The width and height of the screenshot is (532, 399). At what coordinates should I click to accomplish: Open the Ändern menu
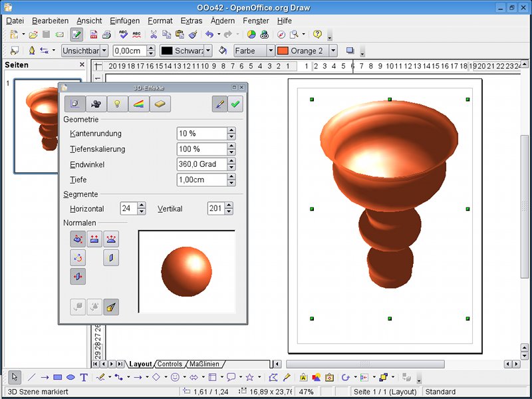[x=222, y=21]
